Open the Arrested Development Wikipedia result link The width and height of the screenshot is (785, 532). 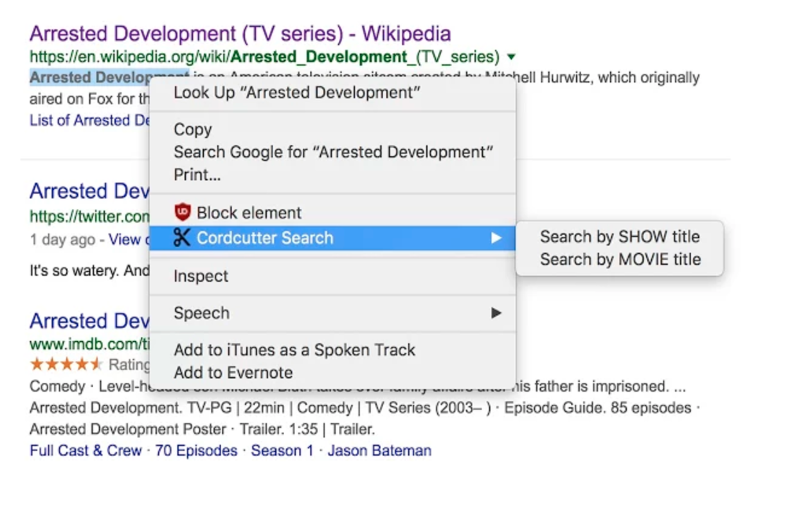pos(241,33)
